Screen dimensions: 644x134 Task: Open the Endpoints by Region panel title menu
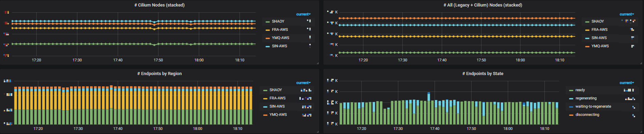click(159, 74)
